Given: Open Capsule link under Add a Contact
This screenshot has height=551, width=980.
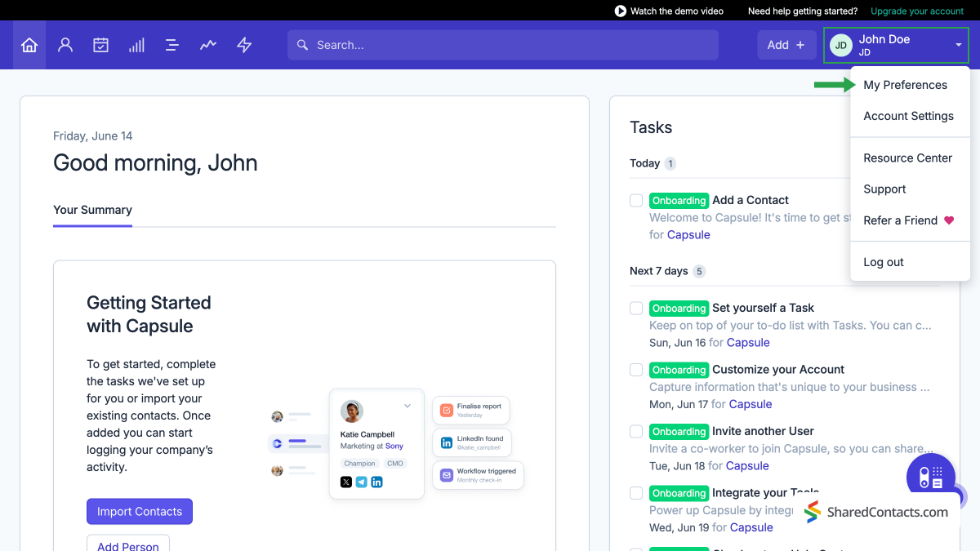Looking at the screenshot, I should tap(688, 235).
